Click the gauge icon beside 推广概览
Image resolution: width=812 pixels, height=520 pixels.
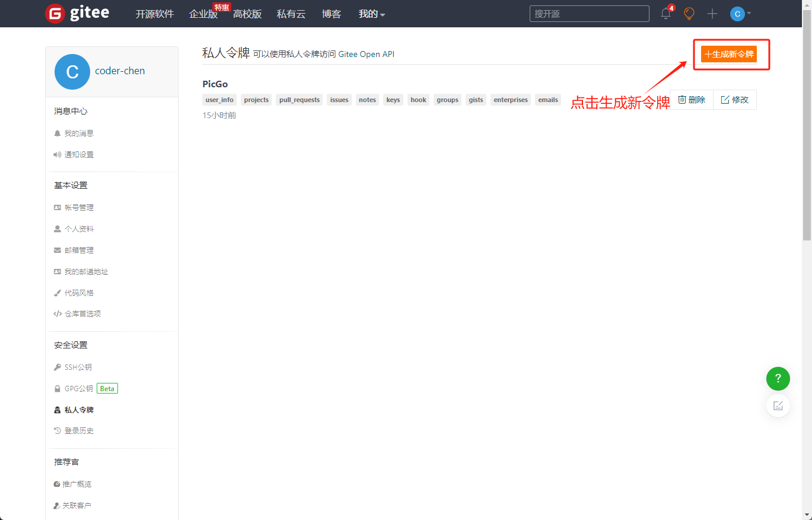pyautogui.click(x=57, y=484)
